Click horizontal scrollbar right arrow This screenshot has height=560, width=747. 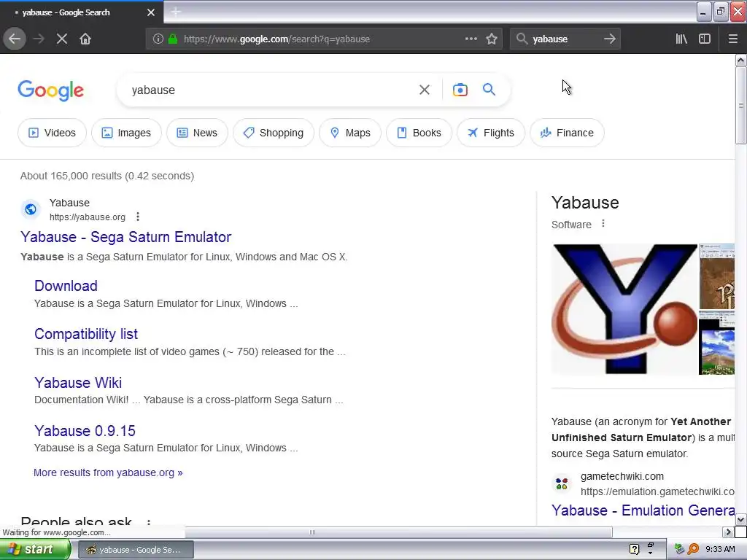727,532
